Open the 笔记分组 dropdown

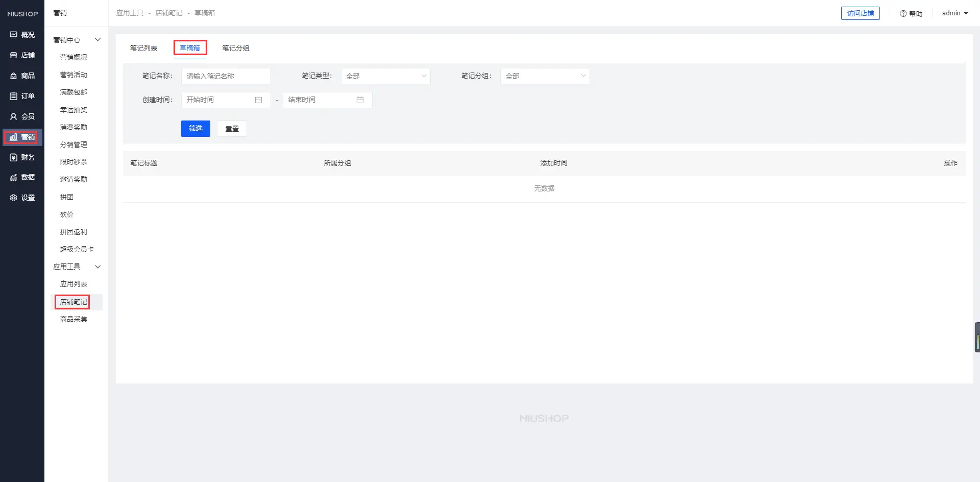[x=545, y=76]
